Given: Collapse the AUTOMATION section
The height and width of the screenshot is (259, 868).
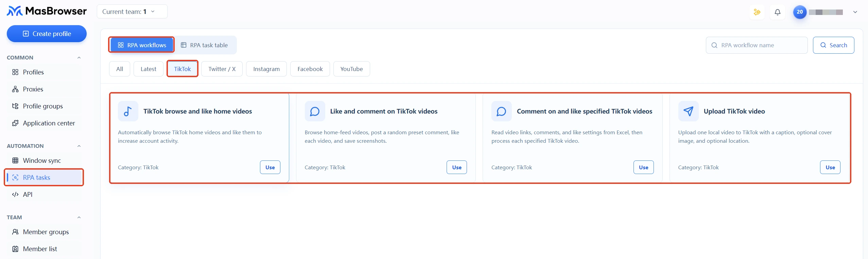Looking at the screenshot, I should pos(79,146).
